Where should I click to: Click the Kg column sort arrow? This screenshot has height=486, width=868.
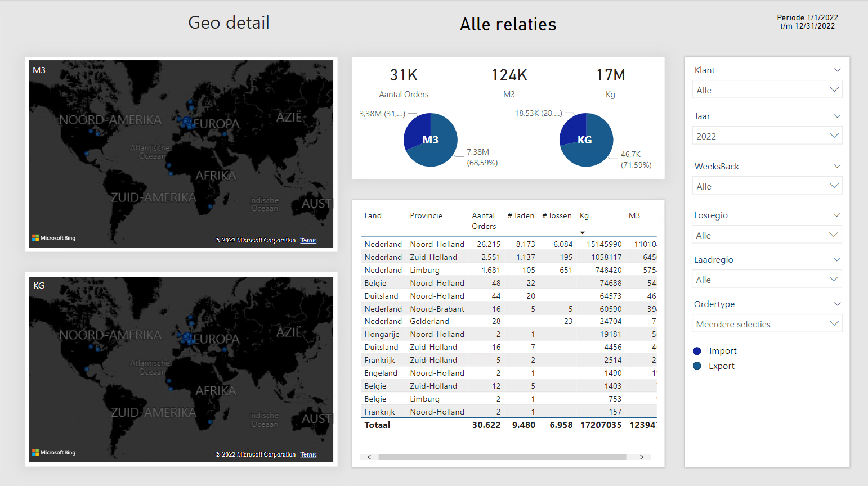click(x=583, y=233)
